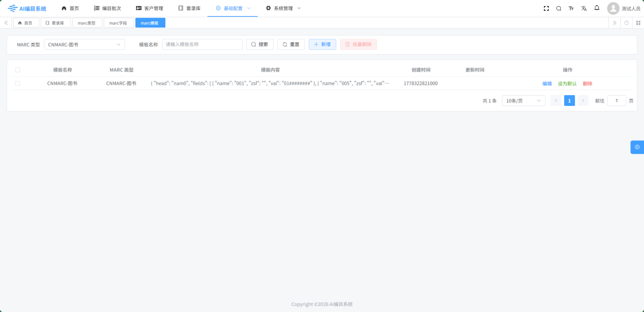Select the marc模板 tab
Image resolution: width=644 pixels, height=312 pixels.
tap(150, 23)
